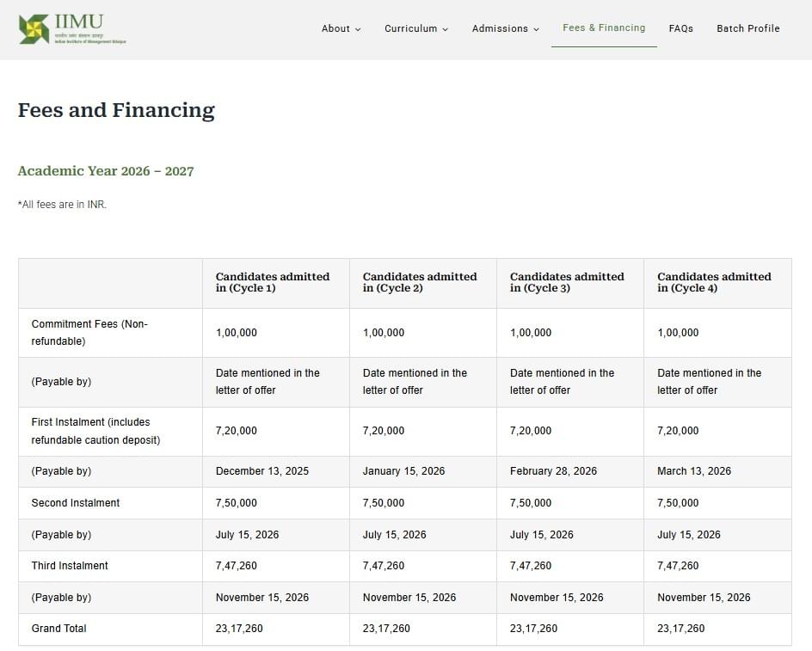Select the January 15, 2026 date cell
812x651 pixels.
(403, 471)
